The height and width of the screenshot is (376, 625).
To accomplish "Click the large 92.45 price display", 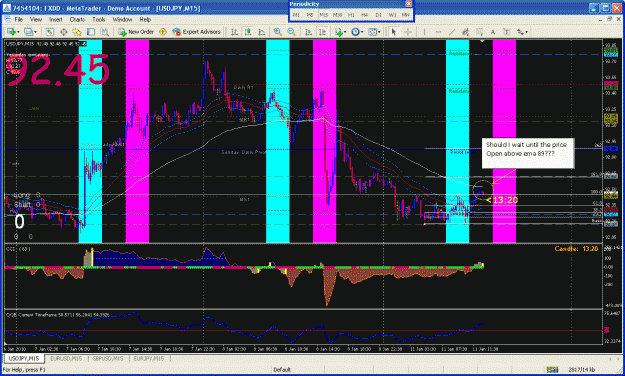I will pos(58,71).
